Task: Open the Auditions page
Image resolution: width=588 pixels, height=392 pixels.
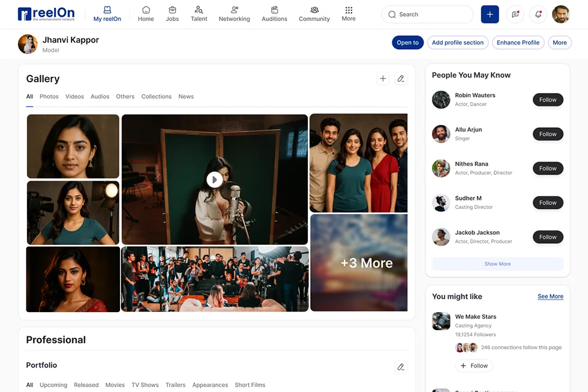Action: [274, 14]
